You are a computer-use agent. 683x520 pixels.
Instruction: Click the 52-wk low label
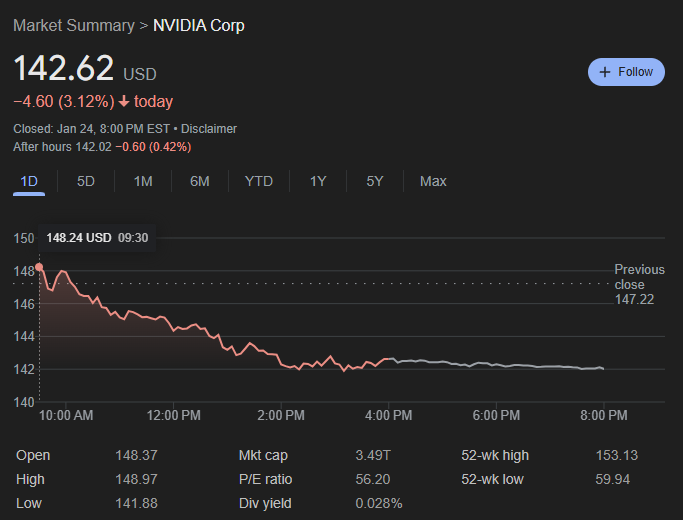click(492, 479)
